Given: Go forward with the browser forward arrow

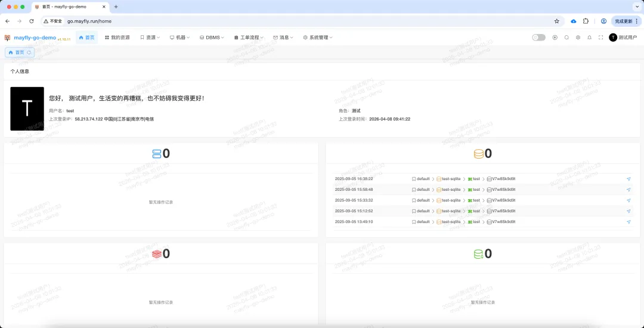Looking at the screenshot, I should click(x=19, y=21).
